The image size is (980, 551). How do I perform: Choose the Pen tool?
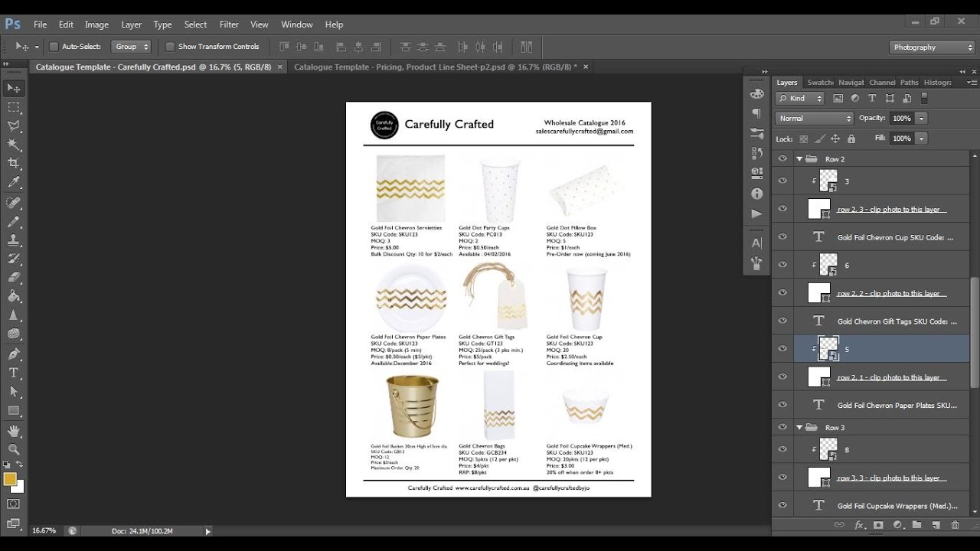pos(14,354)
